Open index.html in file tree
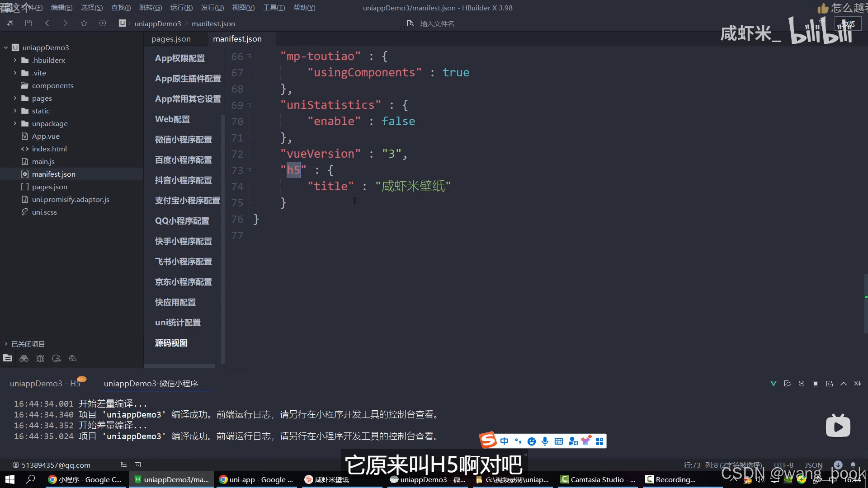Screen dimensions: 868x488 49,149
